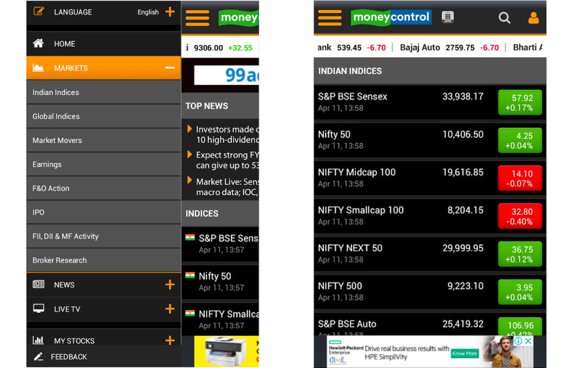
Task: Collapse Markets section with minus
Action: (x=170, y=68)
